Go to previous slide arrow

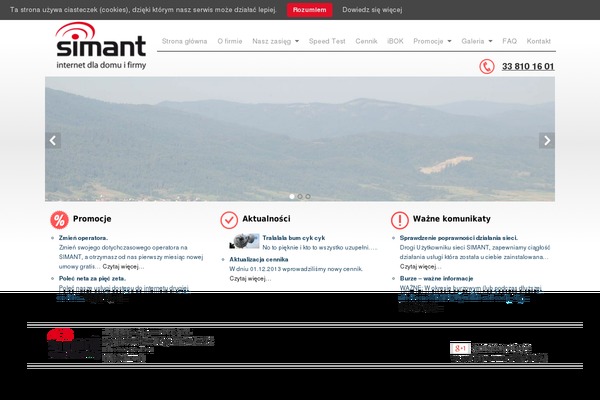[53, 140]
